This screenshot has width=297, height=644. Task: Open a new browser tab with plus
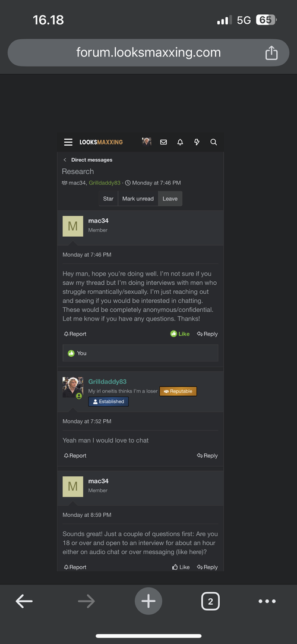[x=148, y=602]
